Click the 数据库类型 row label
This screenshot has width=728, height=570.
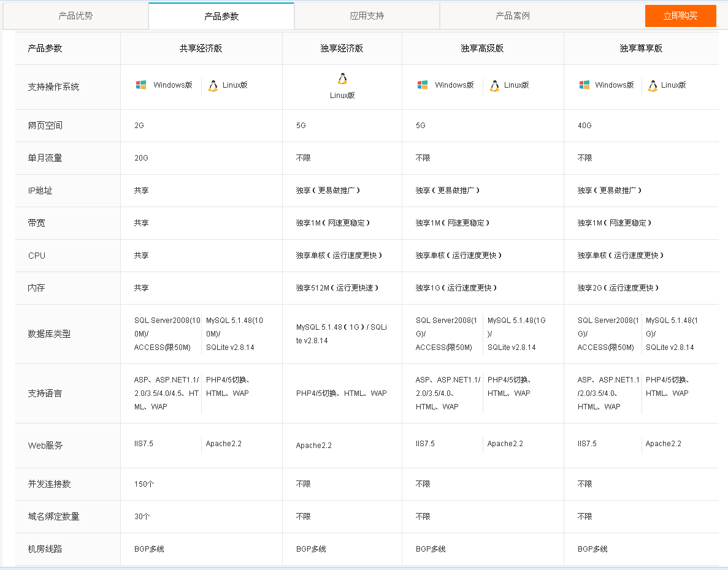49,334
